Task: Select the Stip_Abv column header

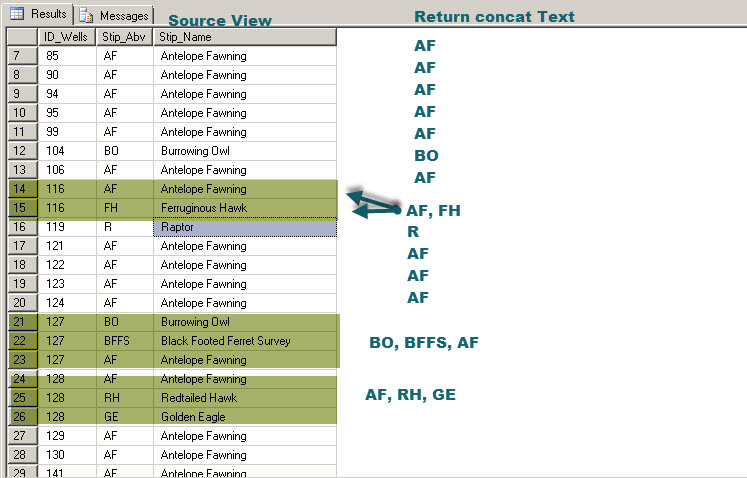Action: (x=125, y=37)
